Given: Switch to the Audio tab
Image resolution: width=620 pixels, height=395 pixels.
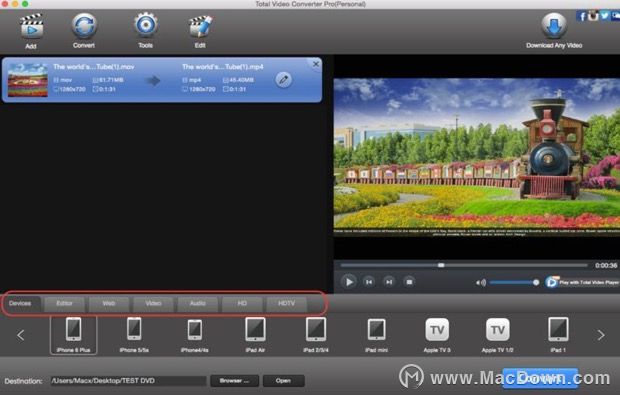Looking at the screenshot, I should click(x=197, y=303).
